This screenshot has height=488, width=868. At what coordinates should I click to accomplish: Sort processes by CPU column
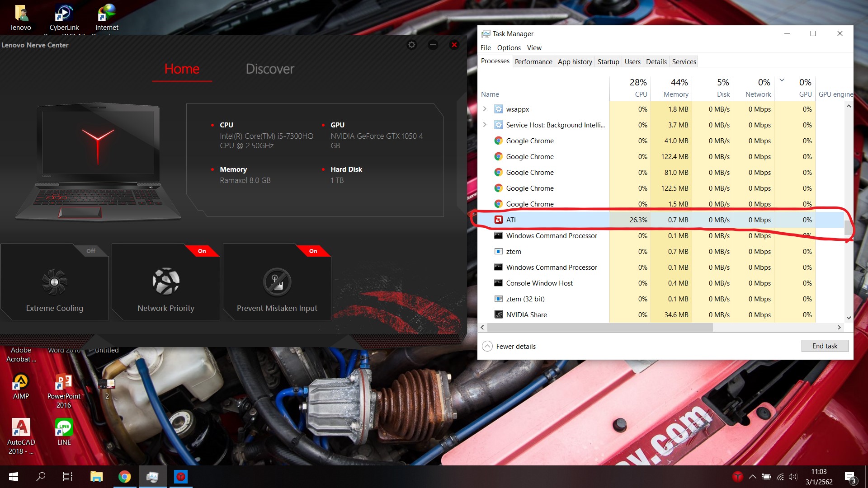(630, 88)
